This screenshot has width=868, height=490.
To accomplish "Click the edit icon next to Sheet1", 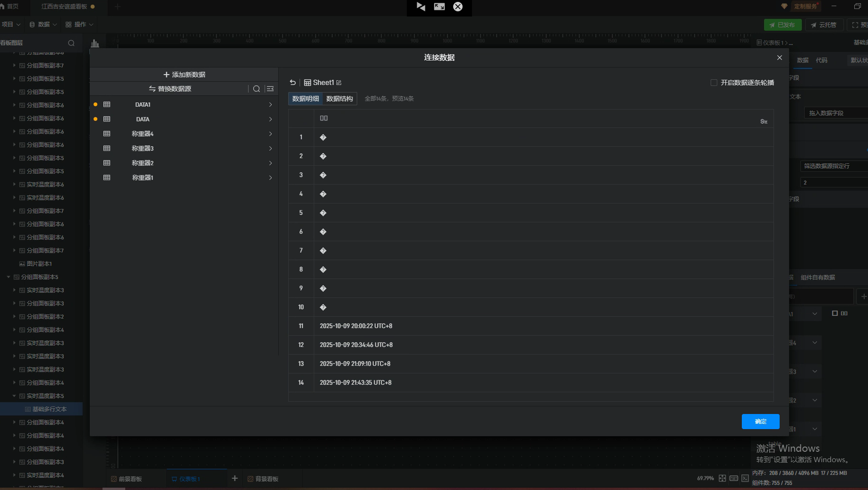I will 339,83.
